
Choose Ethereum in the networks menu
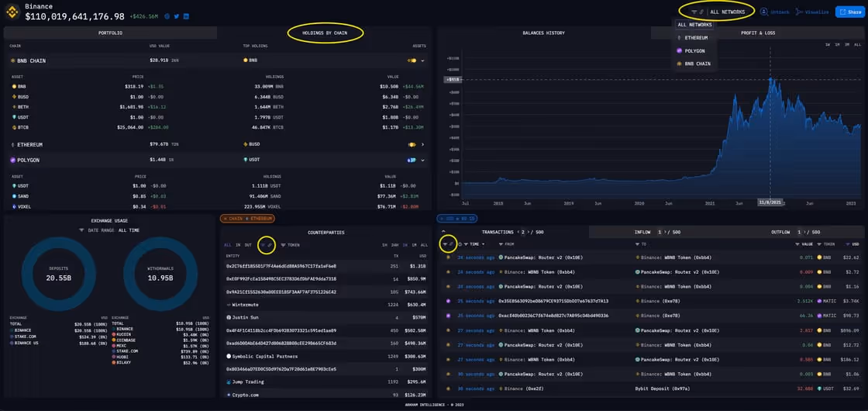click(x=692, y=38)
